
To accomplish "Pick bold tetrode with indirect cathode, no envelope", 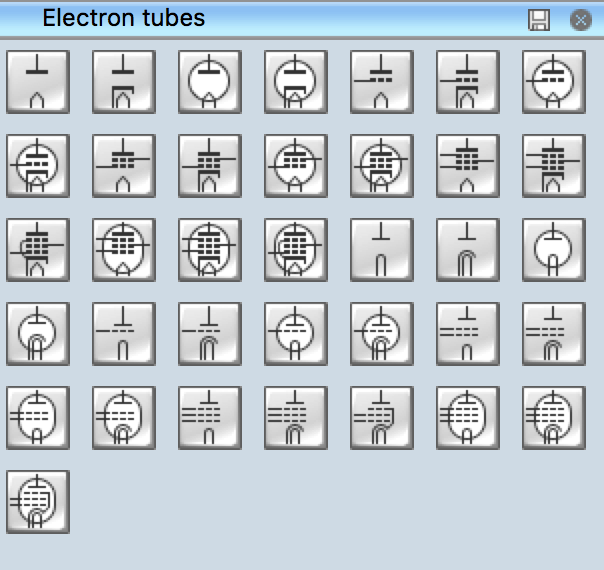I will point(210,166).
